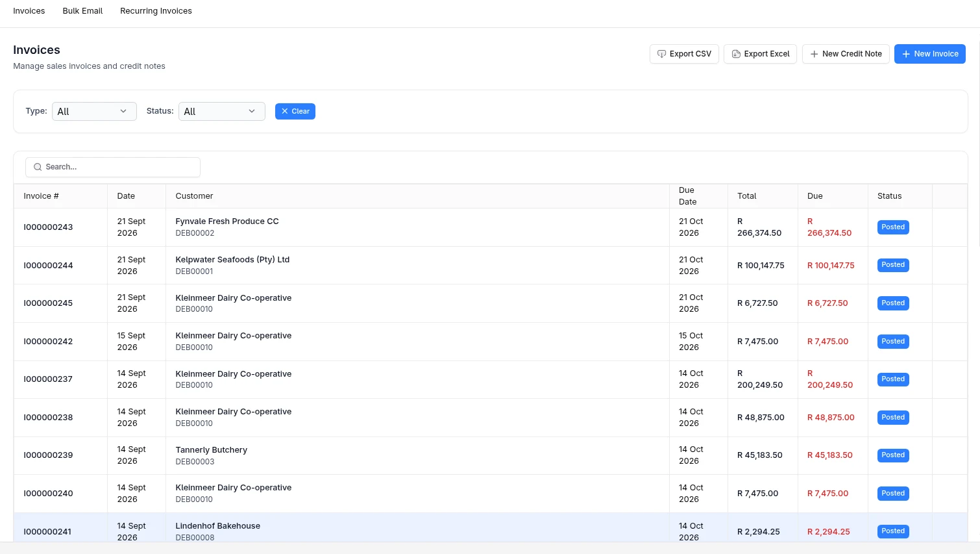
Task: Open the Status filter dropdown
Action: coord(221,111)
